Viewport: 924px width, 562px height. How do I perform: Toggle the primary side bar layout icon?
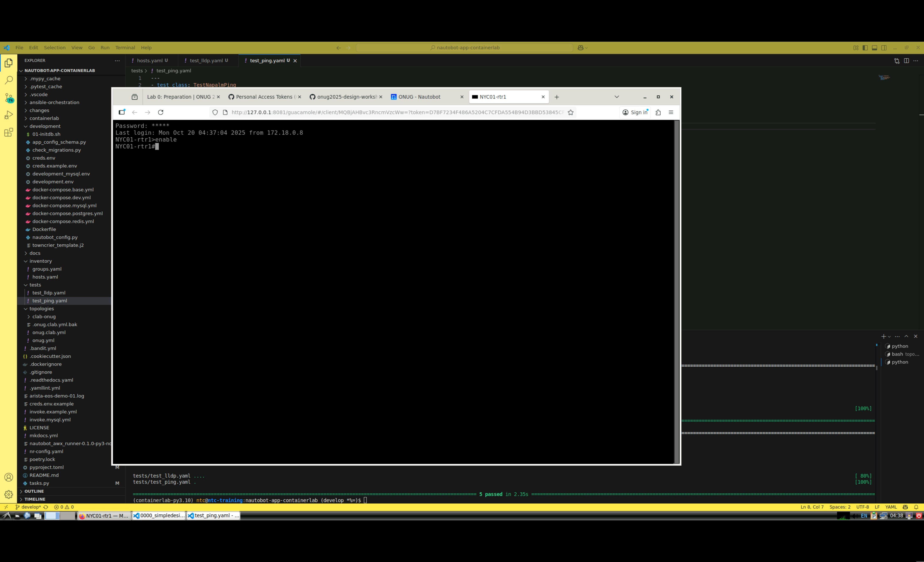click(865, 48)
